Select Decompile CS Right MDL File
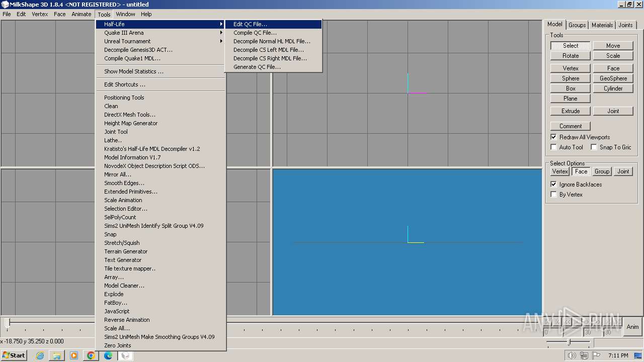Image resolution: width=644 pixels, height=362 pixels. 273,58
